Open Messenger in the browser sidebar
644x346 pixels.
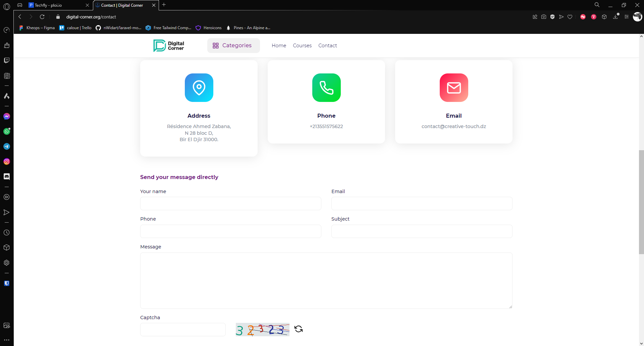pyautogui.click(x=7, y=116)
